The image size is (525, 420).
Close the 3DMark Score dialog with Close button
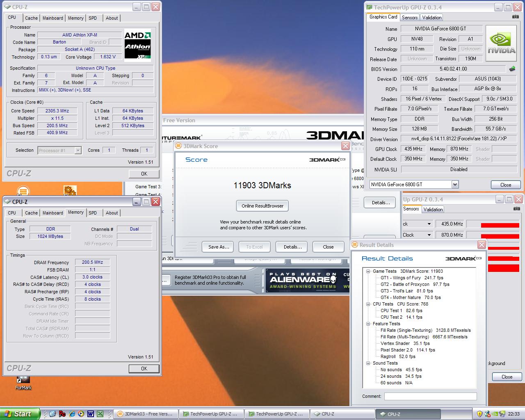pos(328,247)
